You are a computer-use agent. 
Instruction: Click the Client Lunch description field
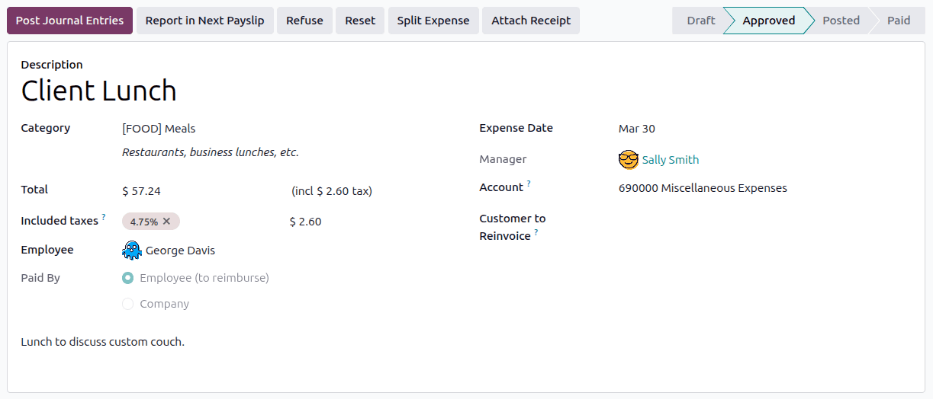point(99,91)
